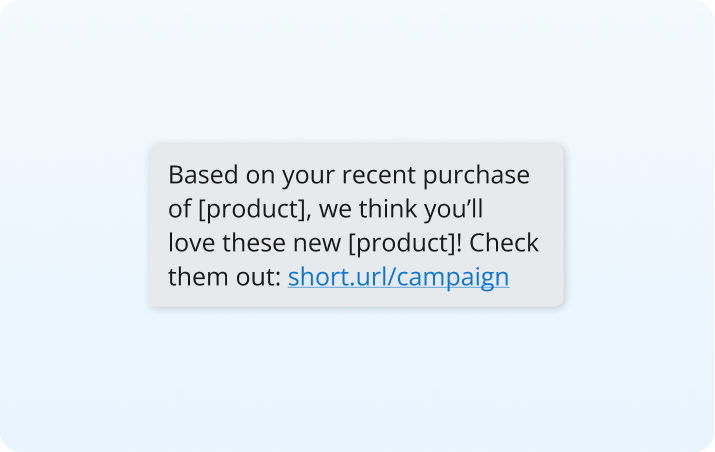Click the word "on" in the first line
The width and height of the screenshot is (715, 452).
[255, 175]
